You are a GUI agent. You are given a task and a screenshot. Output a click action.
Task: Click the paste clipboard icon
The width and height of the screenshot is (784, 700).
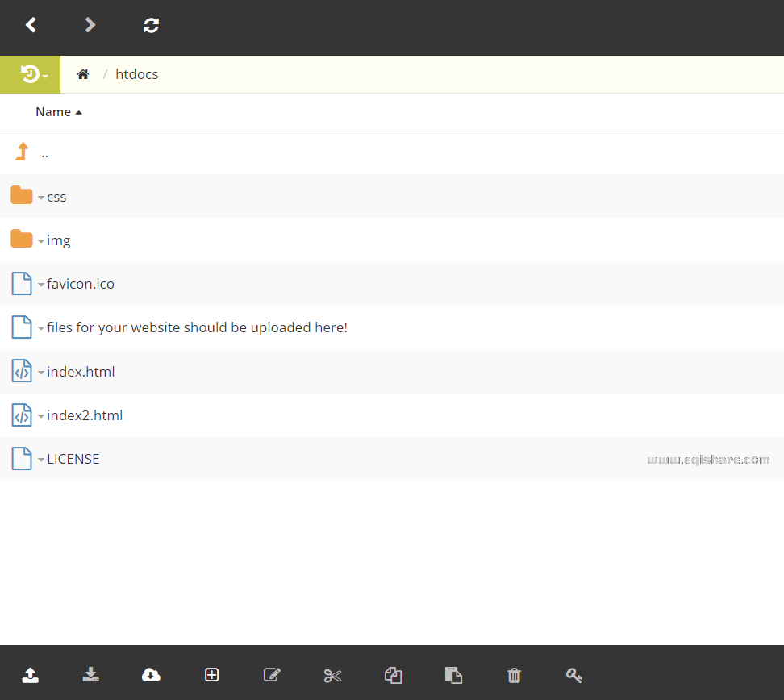point(453,675)
